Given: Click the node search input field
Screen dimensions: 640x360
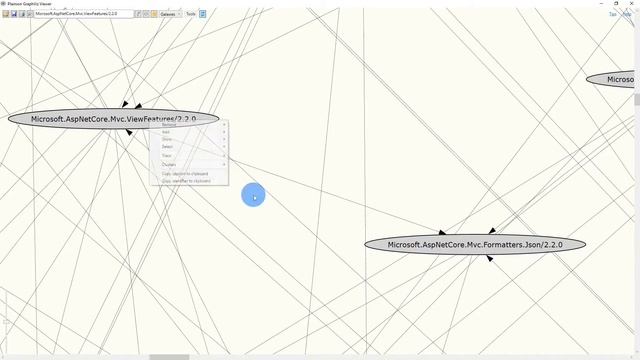Looking at the screenshot, I should coord(84,14).
